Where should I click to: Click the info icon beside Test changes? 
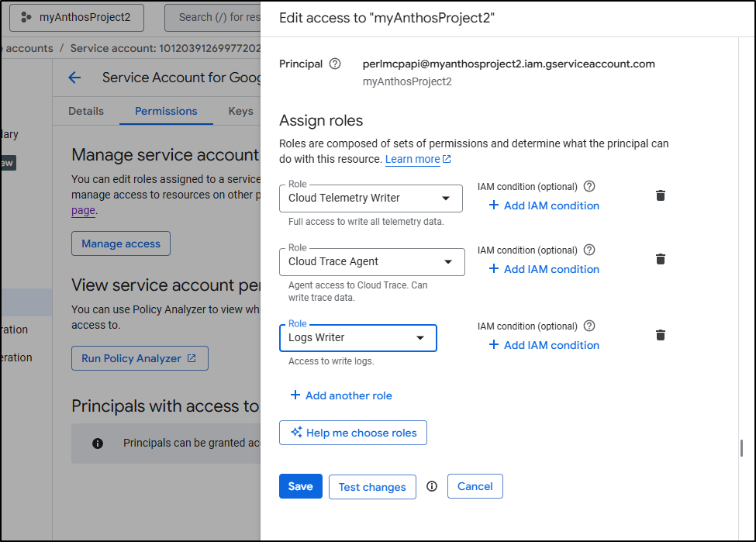coord(432,486)
